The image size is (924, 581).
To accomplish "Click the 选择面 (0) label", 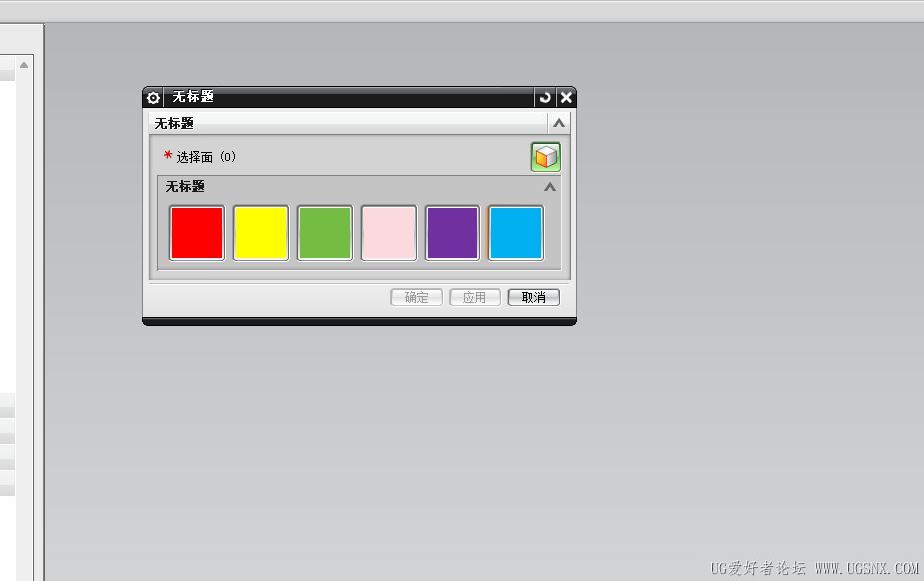I will click(x=206, y=157).
